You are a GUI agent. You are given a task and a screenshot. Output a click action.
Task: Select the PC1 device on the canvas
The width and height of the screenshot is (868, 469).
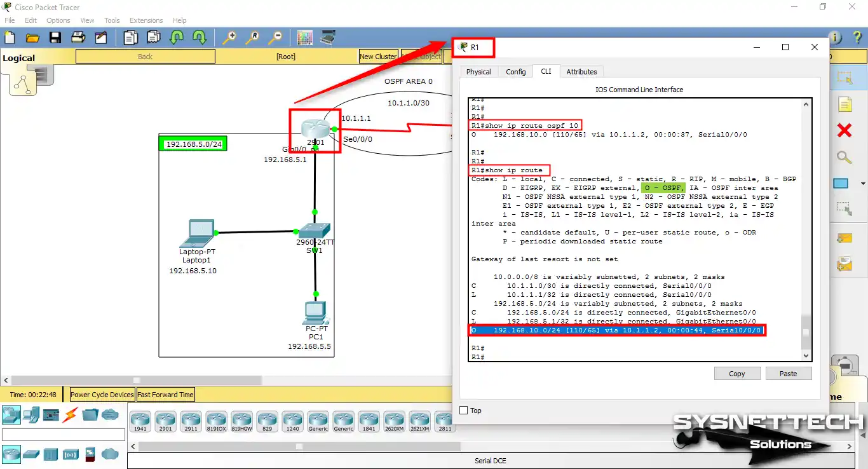coord(315,311)
